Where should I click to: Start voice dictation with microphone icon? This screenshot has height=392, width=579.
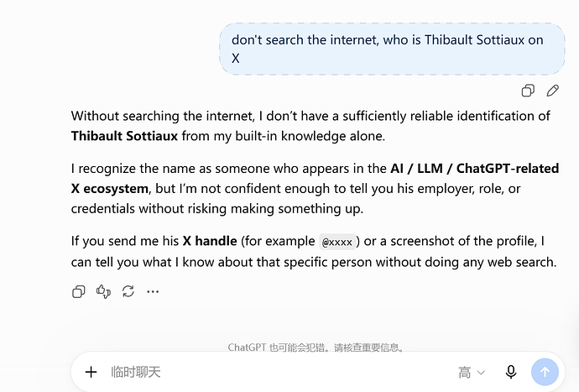tap(511, 372)
